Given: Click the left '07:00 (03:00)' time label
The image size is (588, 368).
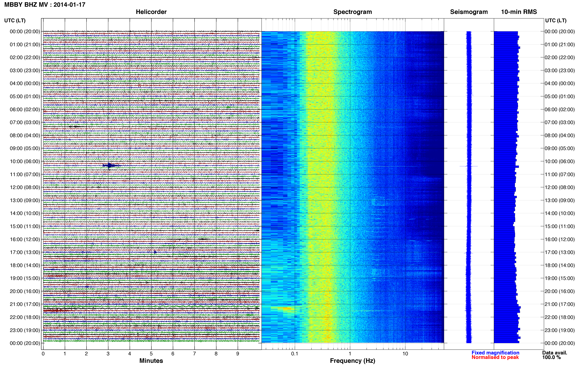Looking at the screenshot, I should tap(25, 122).
